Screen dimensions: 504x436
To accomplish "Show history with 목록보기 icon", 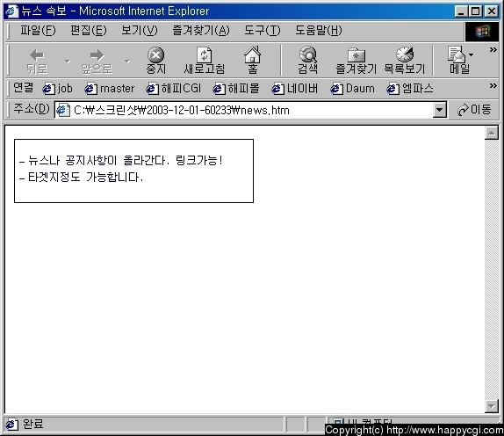I will (405, 54).
